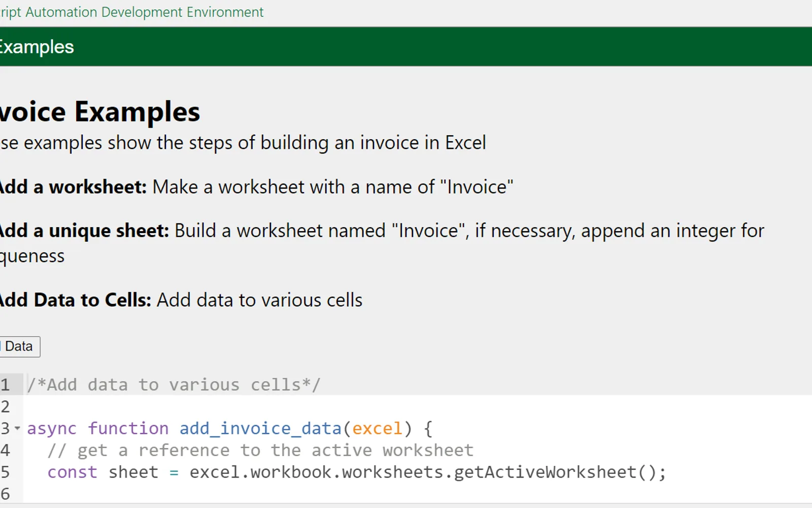This screenshot has width=812, height=508.
Task: Place cursor on 'add_invoice_data' function name
Action: pyautogui.click(x=260, y=428)
